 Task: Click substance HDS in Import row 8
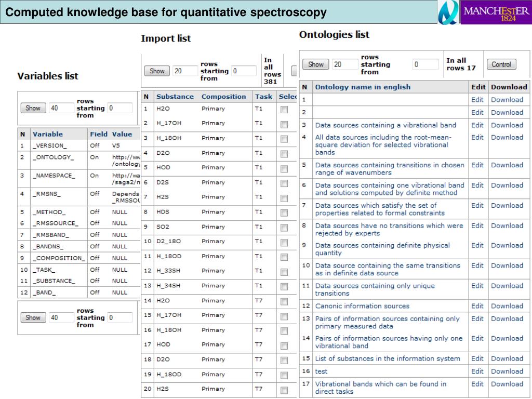point(163,212)
